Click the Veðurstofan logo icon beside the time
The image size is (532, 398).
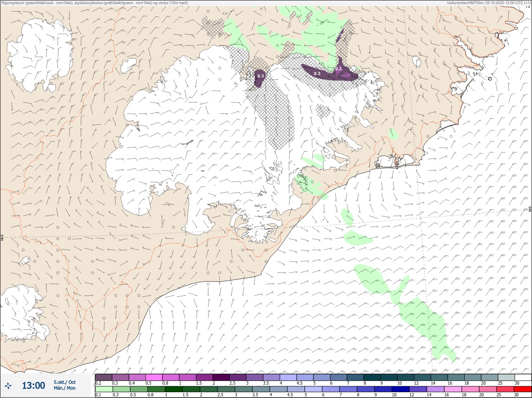click(x=8, y=386)
